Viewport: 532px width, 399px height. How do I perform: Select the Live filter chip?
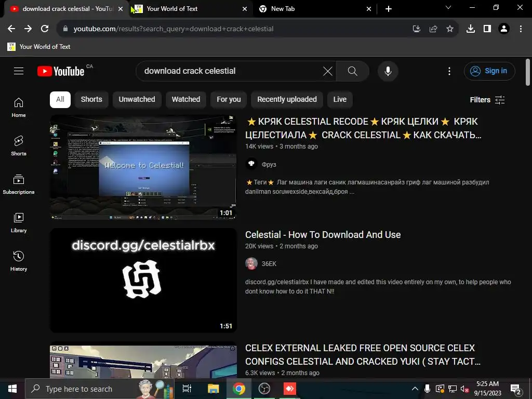tap(340, 99)
